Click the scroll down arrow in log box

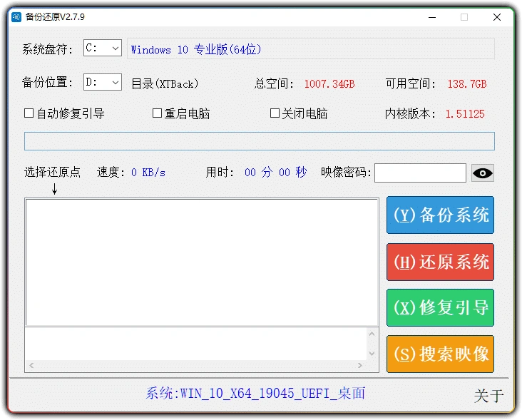372,354
